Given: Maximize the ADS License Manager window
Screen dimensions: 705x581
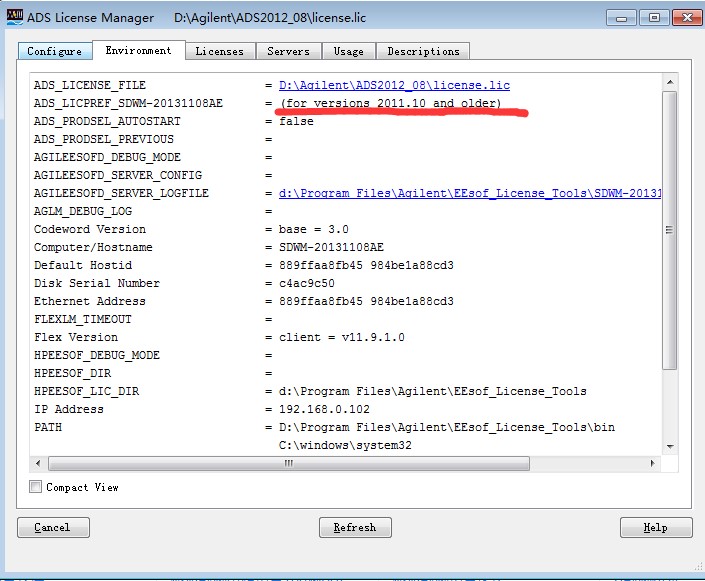Looking at the screenshot, I should 654,18.
